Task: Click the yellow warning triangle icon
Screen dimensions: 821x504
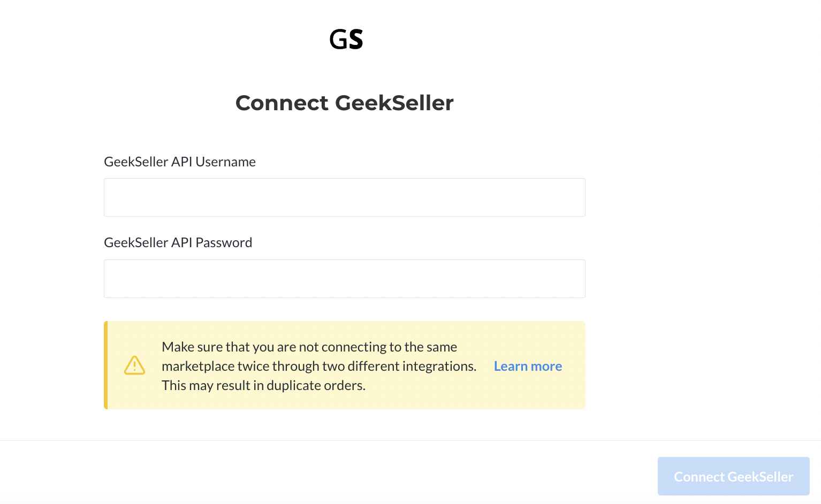Action: coord(134,365)
